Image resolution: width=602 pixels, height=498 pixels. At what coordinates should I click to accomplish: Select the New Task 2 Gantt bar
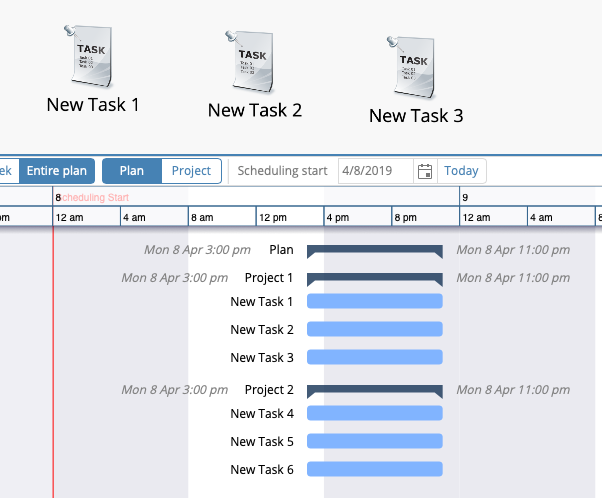tap(375, 329)
